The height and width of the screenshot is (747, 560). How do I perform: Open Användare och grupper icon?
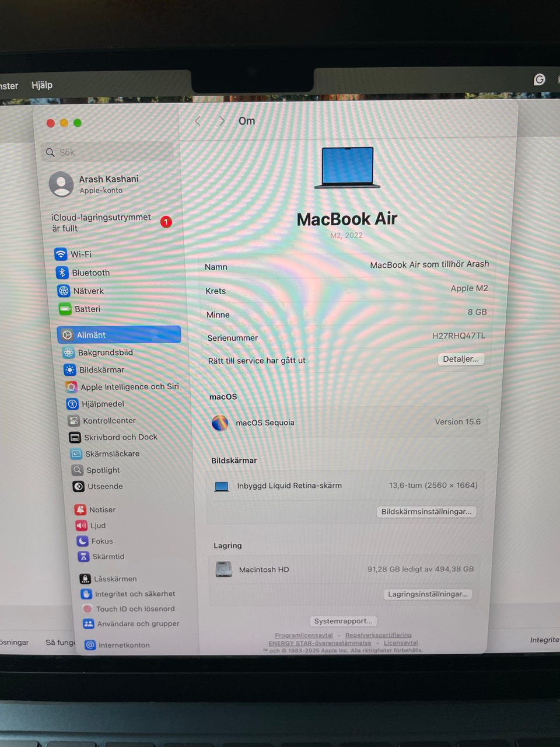click(89, 624)
